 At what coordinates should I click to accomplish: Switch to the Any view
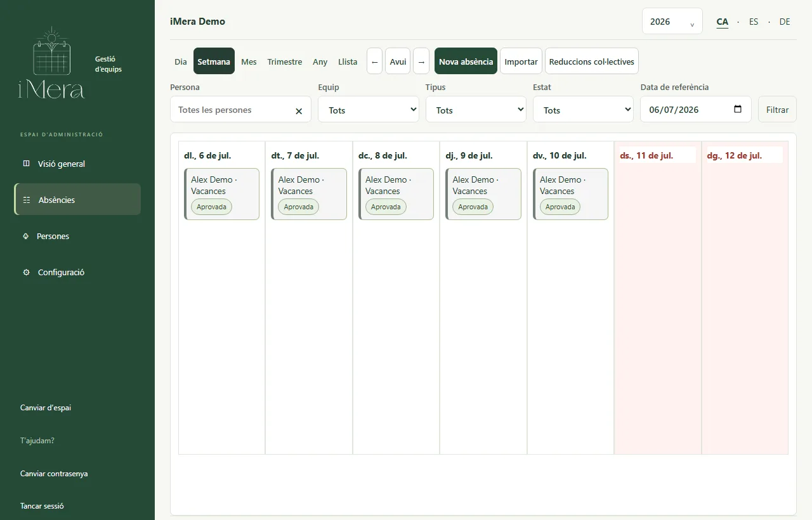point(320,62)
